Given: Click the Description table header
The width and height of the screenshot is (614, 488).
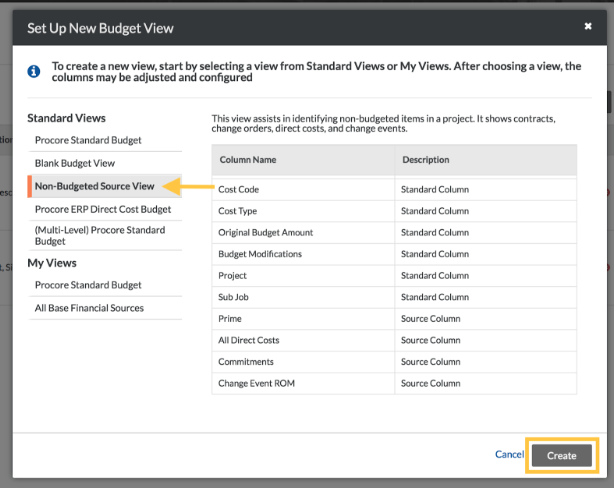Looking at the screenshot, I should click(486, 160).
